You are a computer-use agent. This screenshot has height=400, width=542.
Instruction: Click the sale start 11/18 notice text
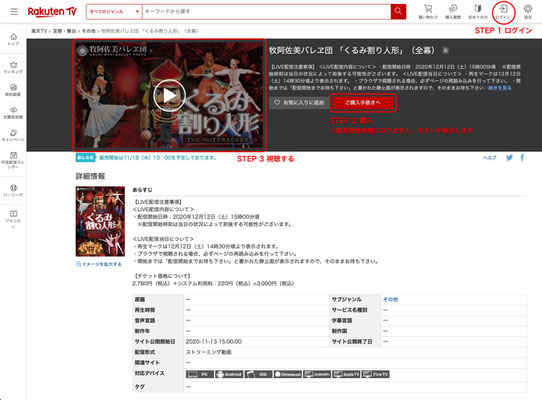tap(158, 158)
